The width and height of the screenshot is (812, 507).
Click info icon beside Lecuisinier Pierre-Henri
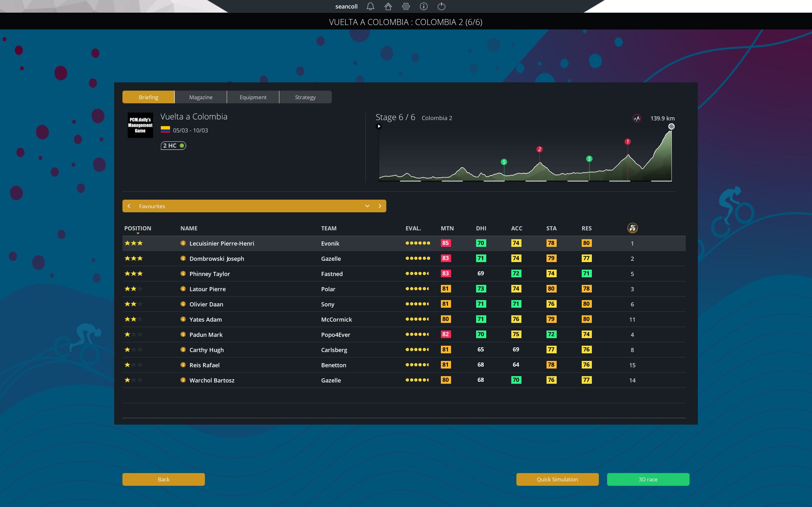tap(183, 243)
